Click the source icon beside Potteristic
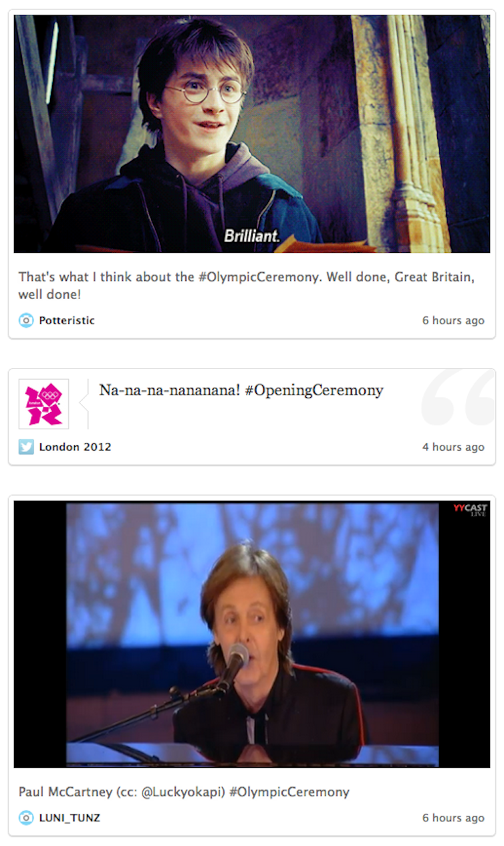The width and height of the screenshot is (504, 846). (x=25, y=320)
